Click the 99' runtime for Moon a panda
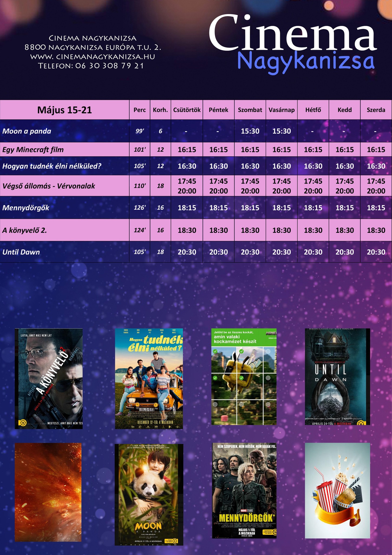 coord(140,131)
